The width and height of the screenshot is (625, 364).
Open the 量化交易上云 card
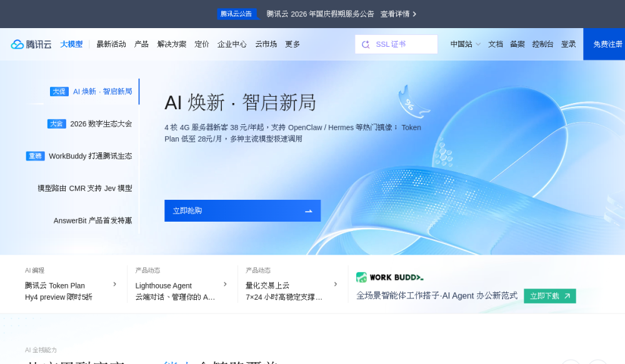(x=291, y=284)
